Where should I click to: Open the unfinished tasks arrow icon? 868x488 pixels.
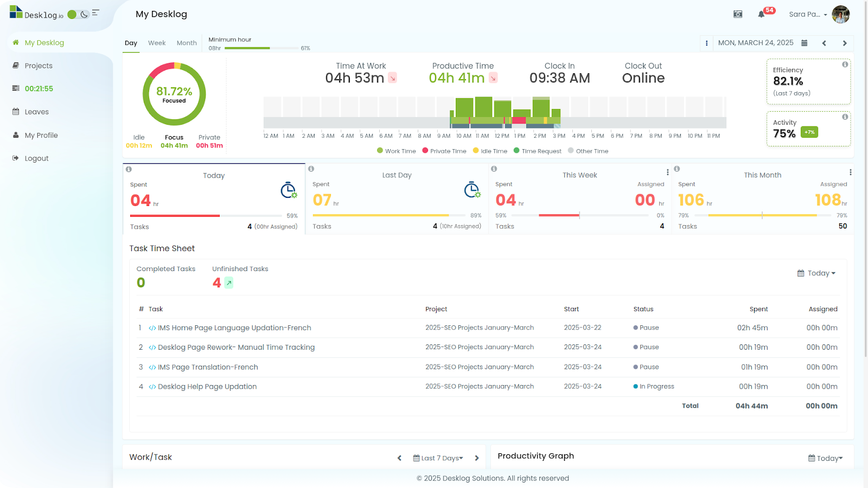pyautogui.click(x=229, y=282)
